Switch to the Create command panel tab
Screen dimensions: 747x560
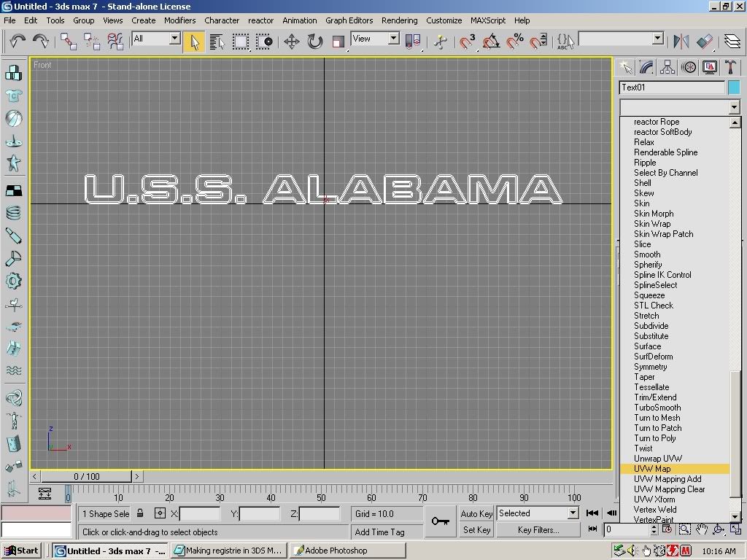(x=625, y=68)
